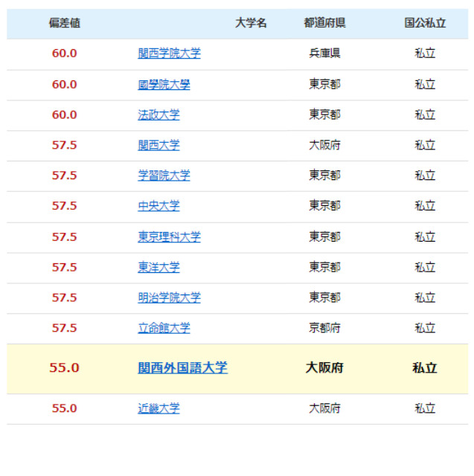This screenshot has height=476, width=474.
Task: Select 57.5 score in 明治学院大学 row
Action: (x=65, y=297)
